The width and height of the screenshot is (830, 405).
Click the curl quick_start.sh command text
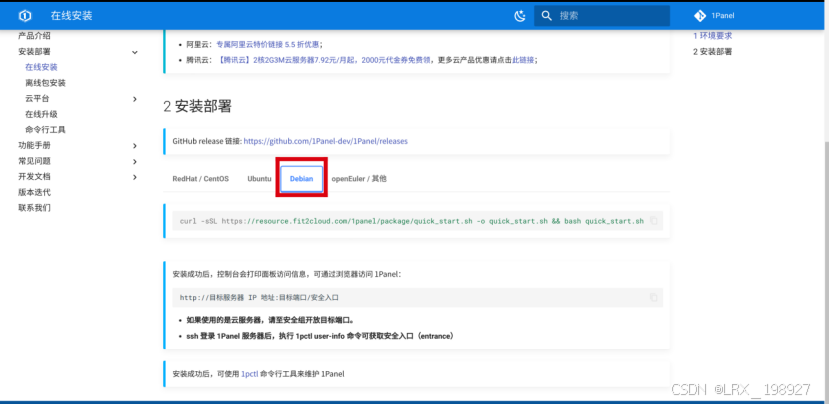click(412, 221)
